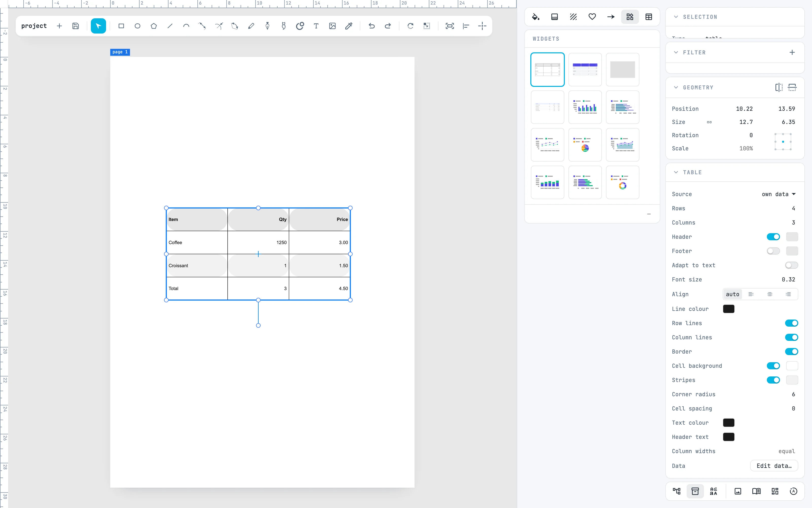Viewport: 812px width, 508px height.
Task: Flip horizontally in Geometry header
Action: 779,87
